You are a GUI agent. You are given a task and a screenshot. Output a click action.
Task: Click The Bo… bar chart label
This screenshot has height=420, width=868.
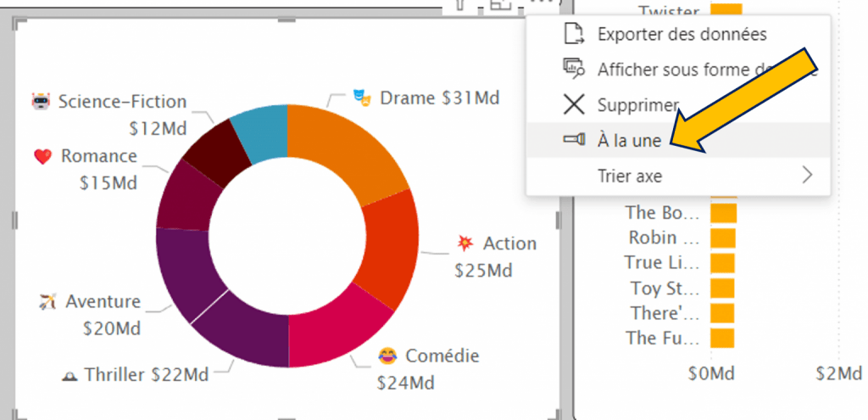tap(663, 213)
